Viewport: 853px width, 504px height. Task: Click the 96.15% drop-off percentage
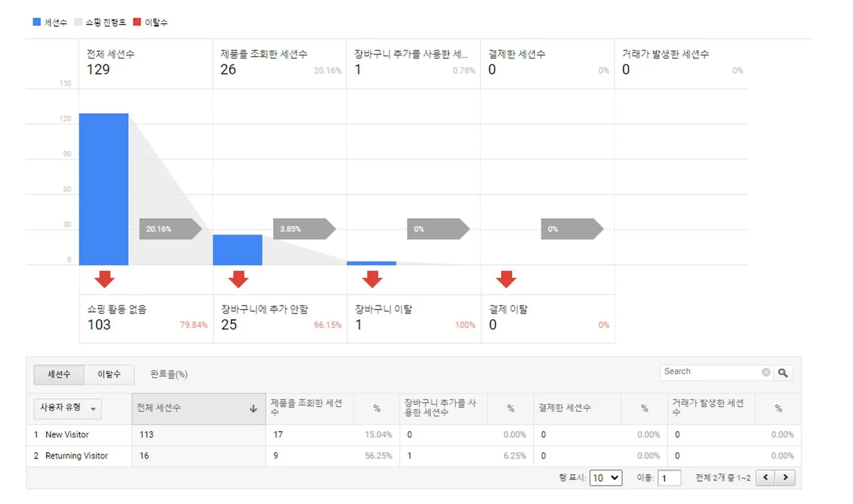pos(327,325)
